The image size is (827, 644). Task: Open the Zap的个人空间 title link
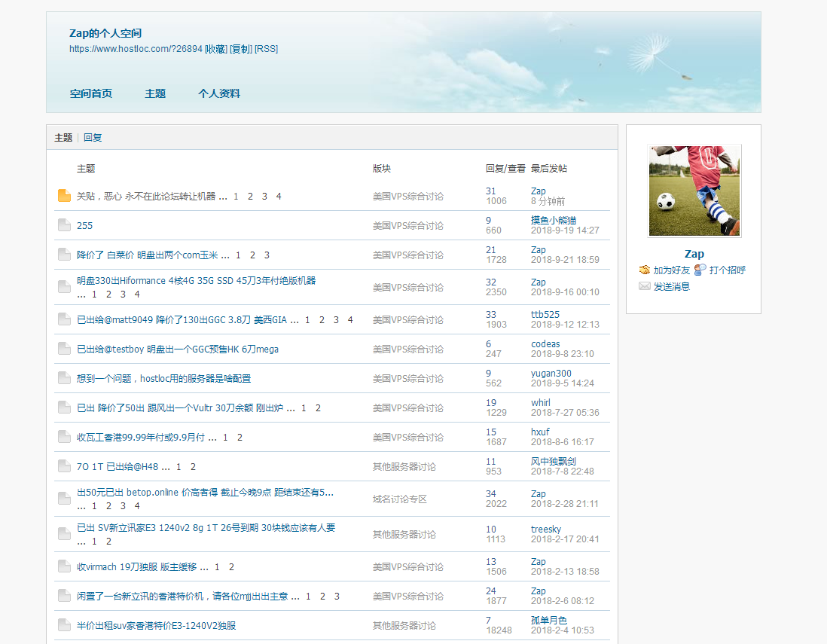(105, 33)
